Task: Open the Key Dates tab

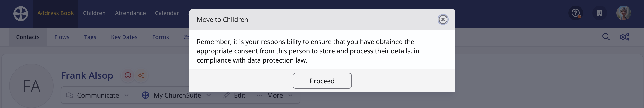Action: [124, 37]
